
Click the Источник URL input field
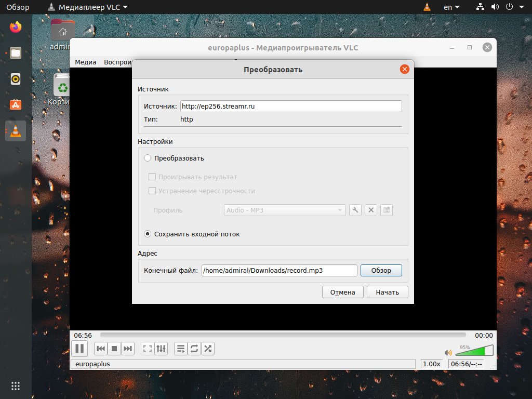(x=291, y=106)
